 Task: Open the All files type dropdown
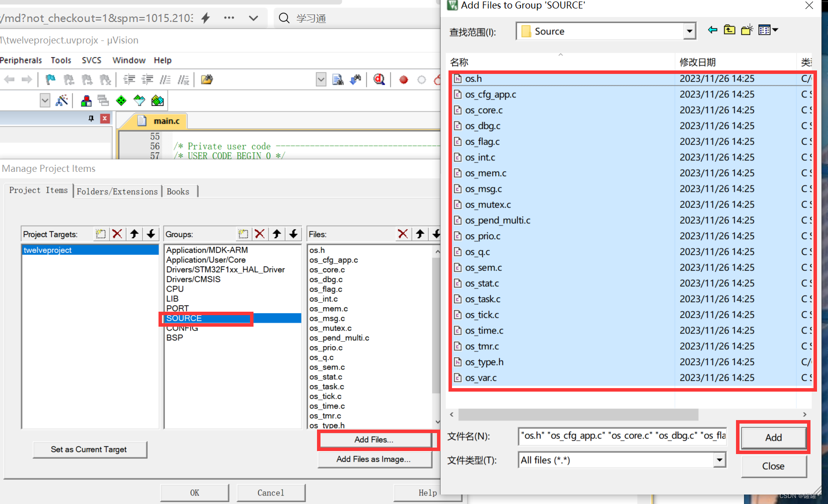tap(719, 460)
